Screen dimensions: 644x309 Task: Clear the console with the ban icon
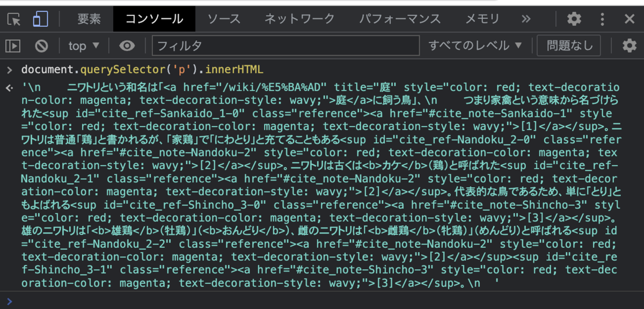click(41, 46)
